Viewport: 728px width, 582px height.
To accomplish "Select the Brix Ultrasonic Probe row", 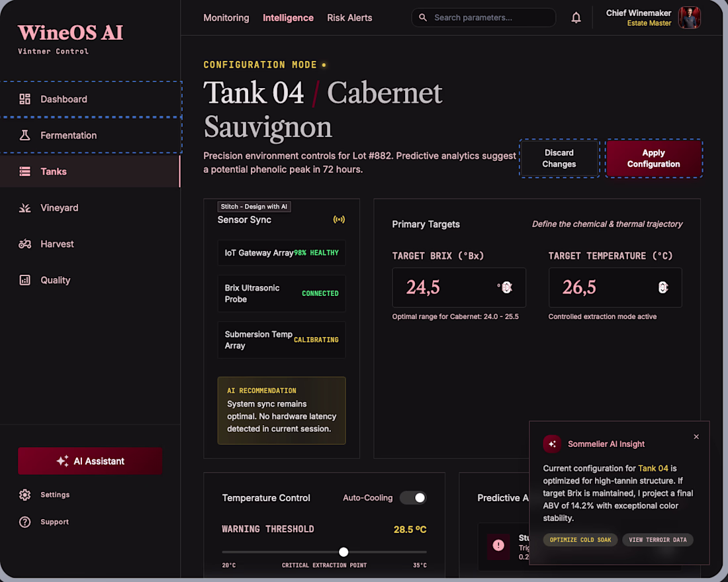I will point(281,293).
